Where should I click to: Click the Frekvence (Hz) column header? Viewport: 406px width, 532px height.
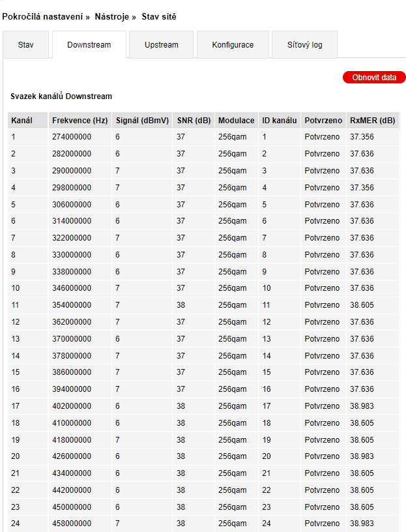80,121
